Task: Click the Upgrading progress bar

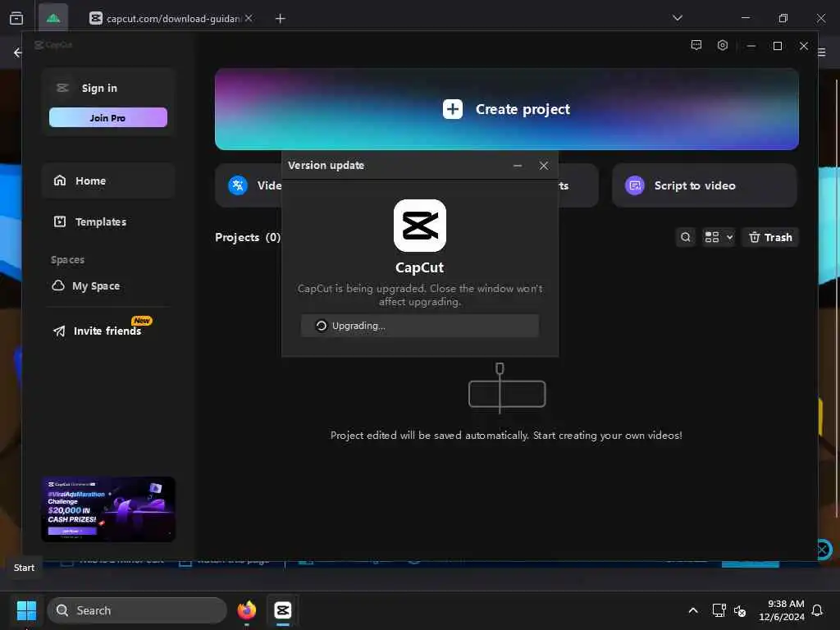Action: coord(419,326)
